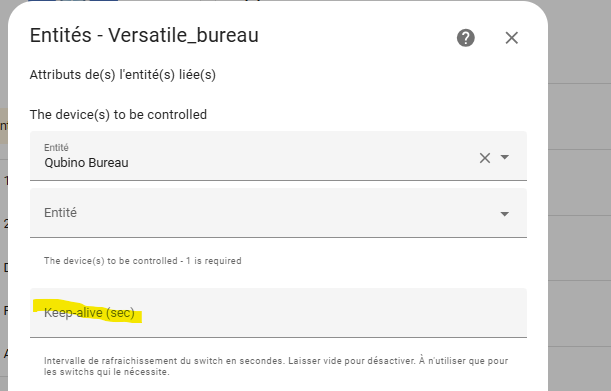Focus the Keep-alive (sec) input field

(x=278, y=313)
